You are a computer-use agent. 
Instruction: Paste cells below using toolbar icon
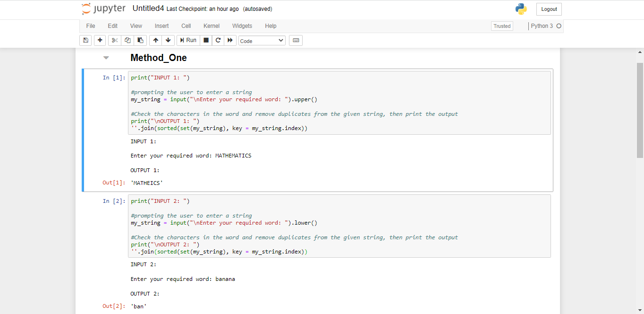click(140, 41)
